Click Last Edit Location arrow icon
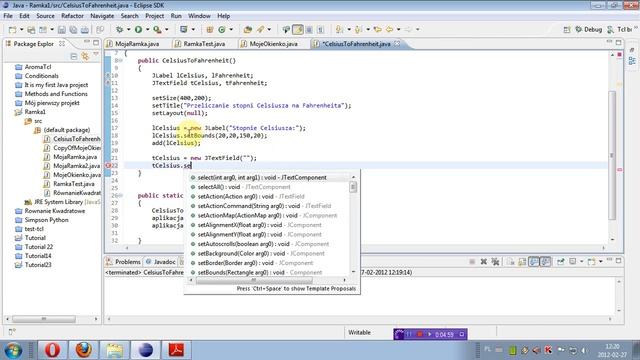Screen dimensions: 640x360 click(378, 29)
